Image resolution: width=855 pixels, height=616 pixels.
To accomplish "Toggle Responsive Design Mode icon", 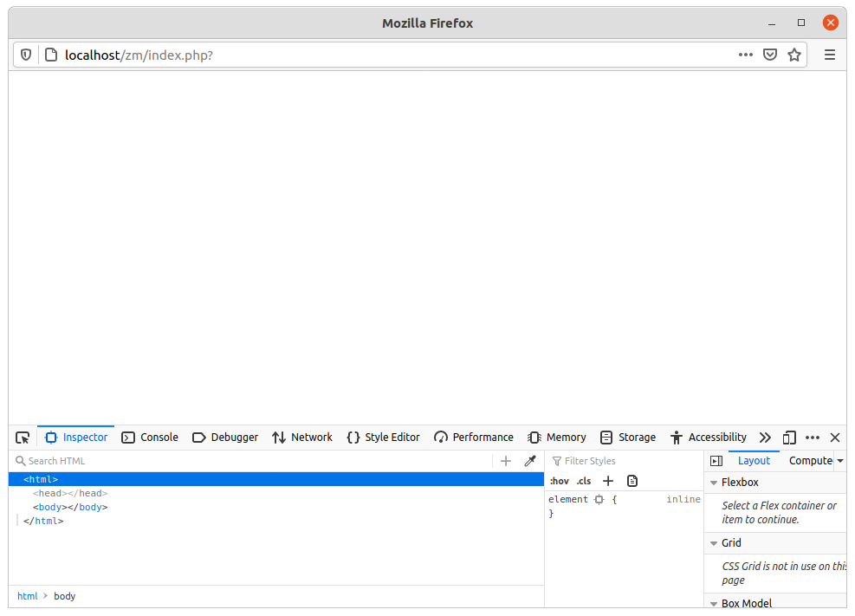I will click(789, 438).
